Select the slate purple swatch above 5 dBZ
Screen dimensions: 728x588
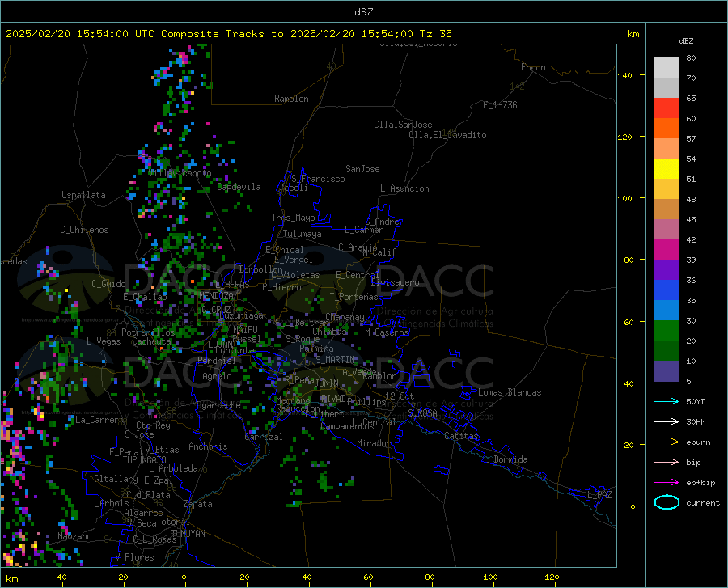tap(667, 371)
